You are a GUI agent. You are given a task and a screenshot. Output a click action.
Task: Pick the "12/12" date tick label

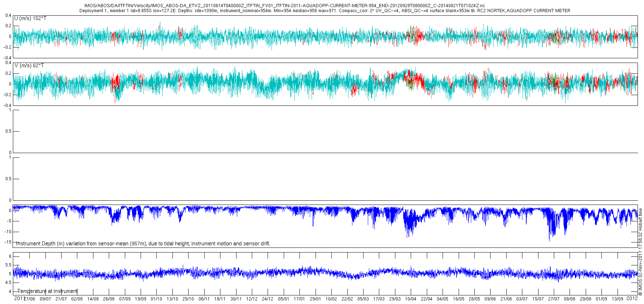pyautogui.click(x=252, y=299)
